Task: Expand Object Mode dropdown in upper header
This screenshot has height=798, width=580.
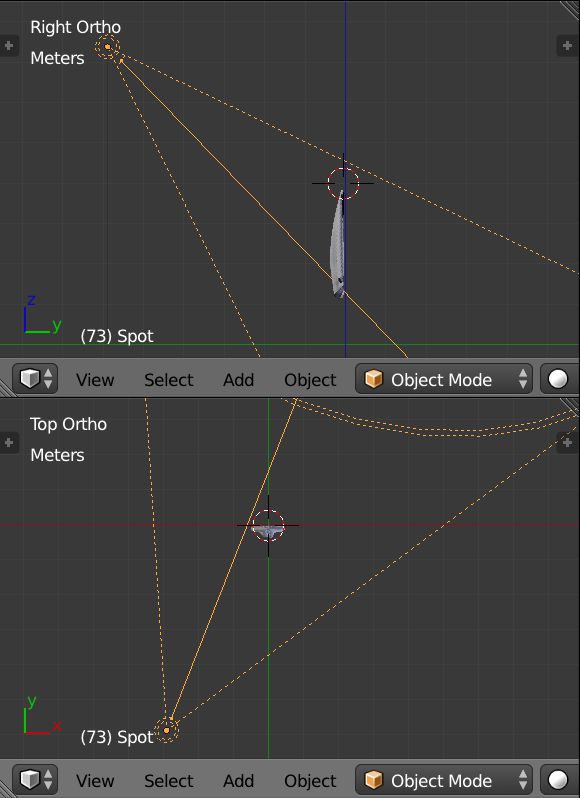Action: (x=444, y=379)
